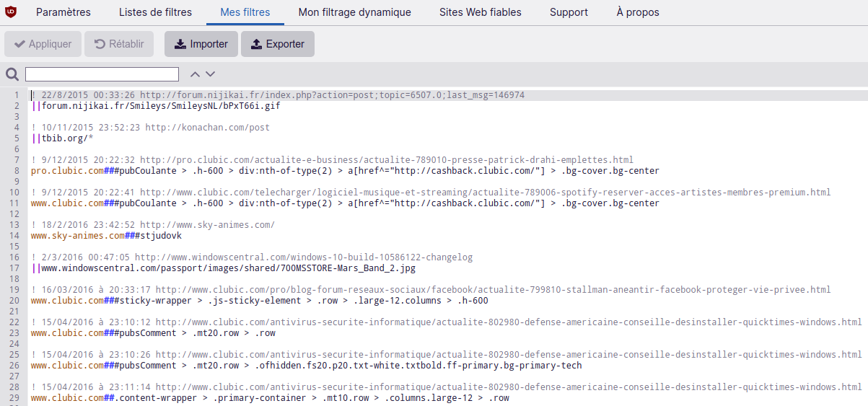The image size is (868, 406).
Task: Select the Mes filtres tab
Action: (245, 12)
